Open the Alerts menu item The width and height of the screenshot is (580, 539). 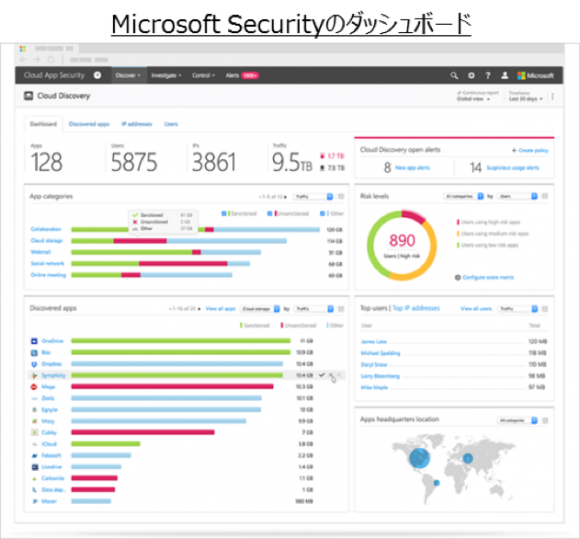242,75
